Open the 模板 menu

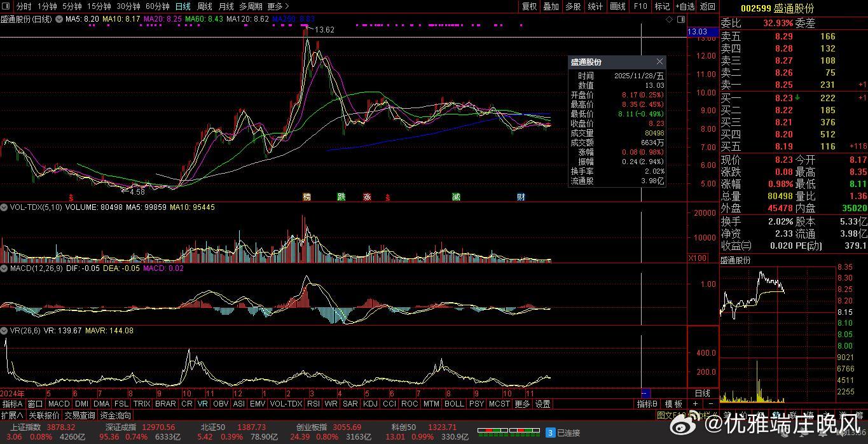673,404
